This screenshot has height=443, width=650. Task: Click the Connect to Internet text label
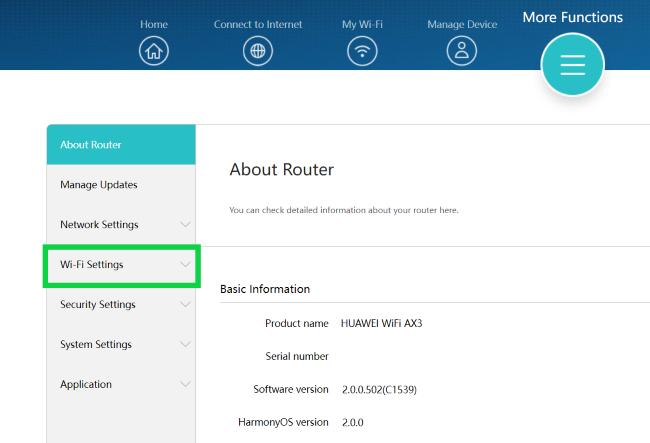pos(258,24)
